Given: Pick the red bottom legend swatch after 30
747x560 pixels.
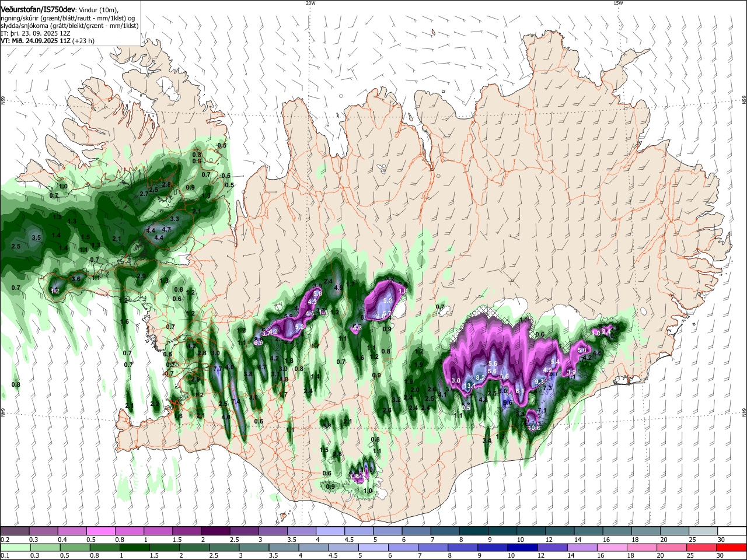Looking at the screenshot, I should coord(731,547).
